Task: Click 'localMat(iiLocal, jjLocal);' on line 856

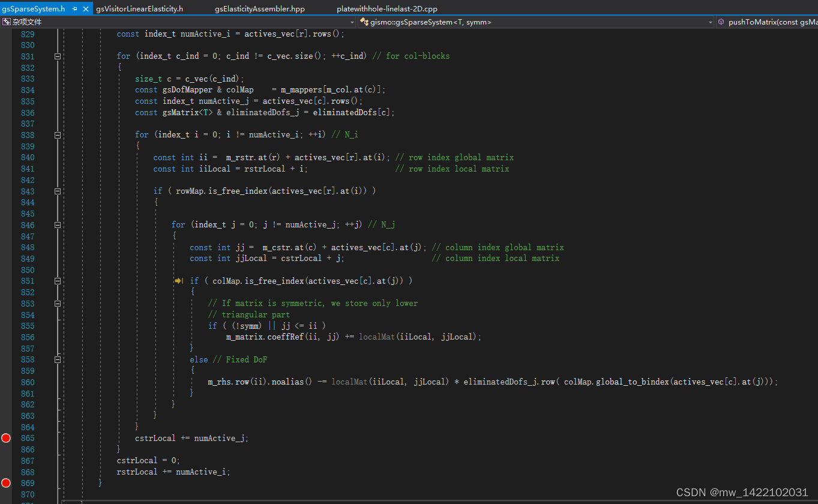Action: pos(420,337)
